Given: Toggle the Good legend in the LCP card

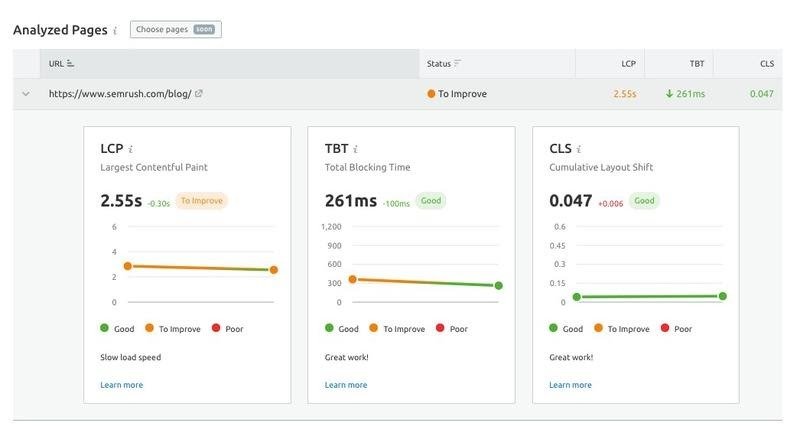Looking at the screenshot, I should click(x=117, y=329).
